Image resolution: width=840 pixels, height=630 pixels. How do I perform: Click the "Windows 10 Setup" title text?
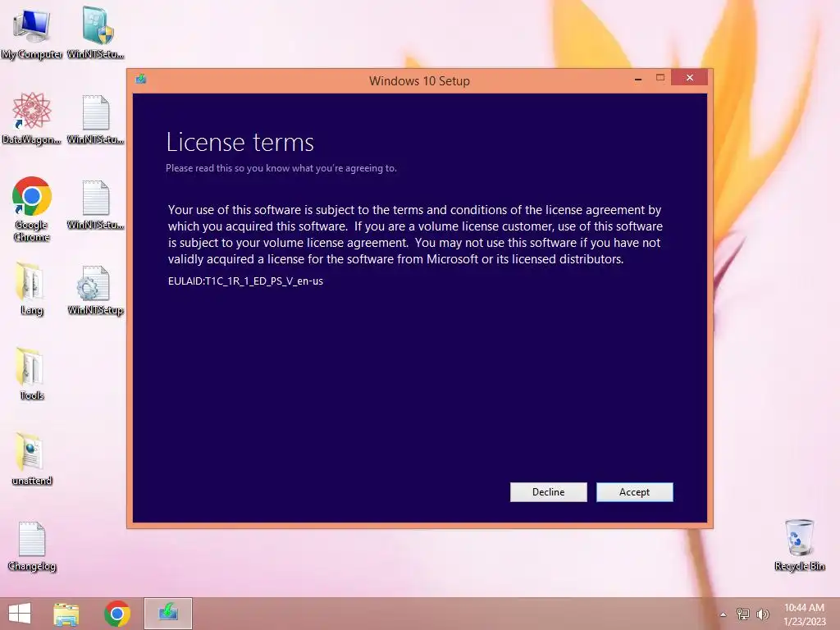(x=419, y=81)
